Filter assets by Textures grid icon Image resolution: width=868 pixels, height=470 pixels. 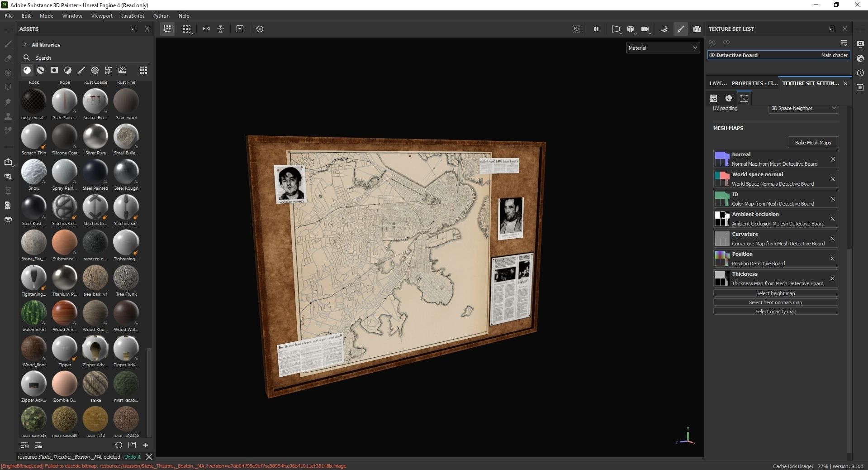tap(109, 70)
